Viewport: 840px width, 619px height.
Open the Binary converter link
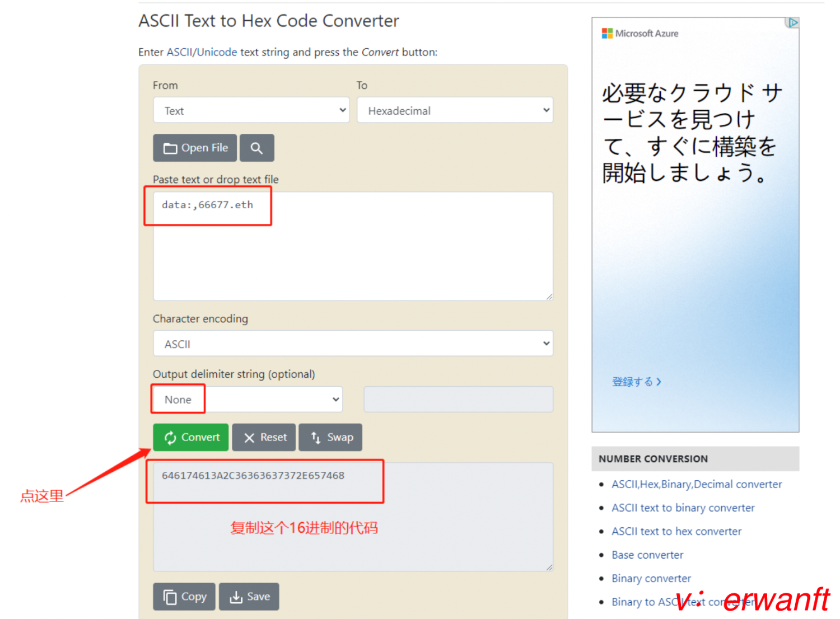[651, 578]
